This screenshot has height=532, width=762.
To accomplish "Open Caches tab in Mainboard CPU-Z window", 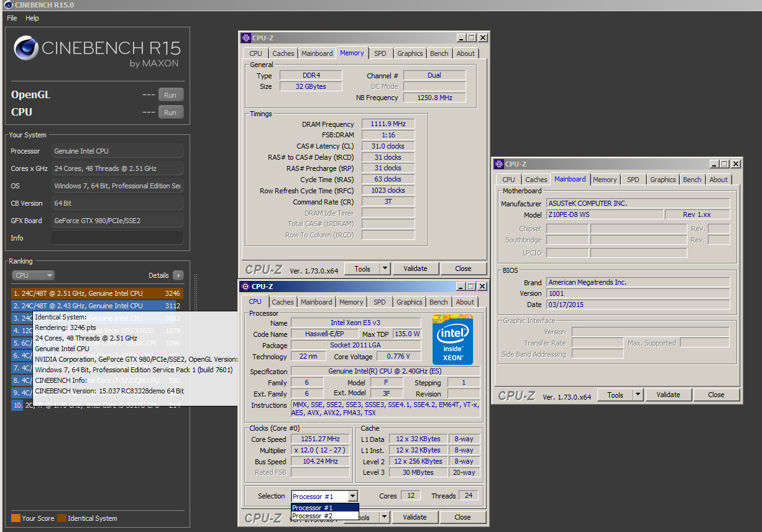I will (536, 180).
